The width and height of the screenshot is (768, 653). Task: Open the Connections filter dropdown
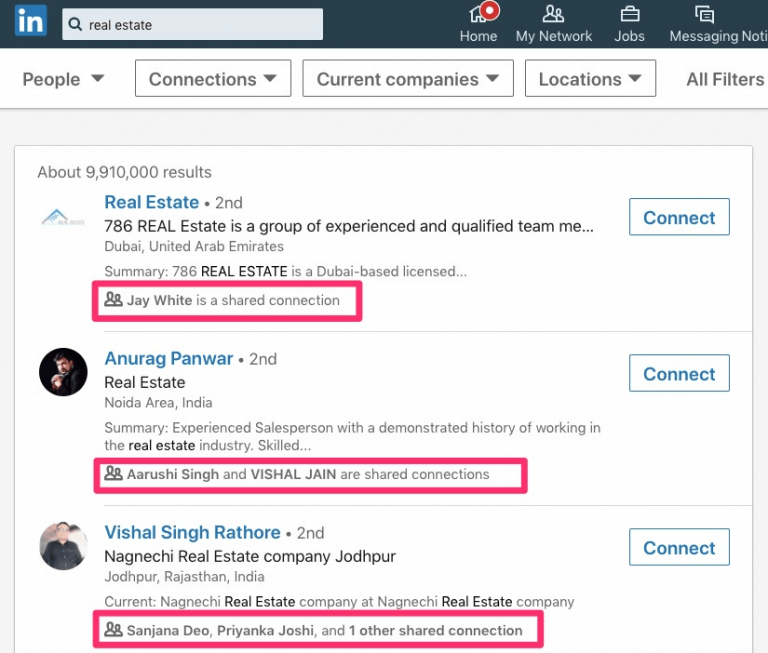click(213, 78)
